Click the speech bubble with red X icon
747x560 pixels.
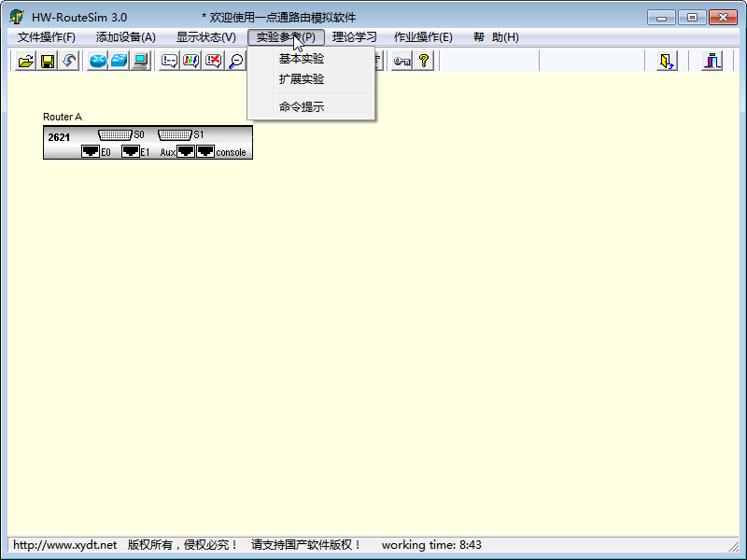(x=213, y=61)
